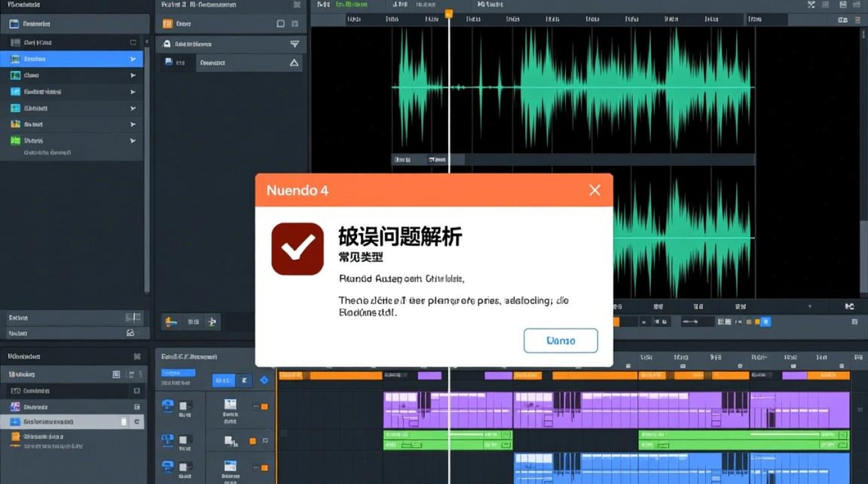Collapse the triangle disclosure in the upper browser panel
This screenshot has width=868, height=484.
point(295,63)
